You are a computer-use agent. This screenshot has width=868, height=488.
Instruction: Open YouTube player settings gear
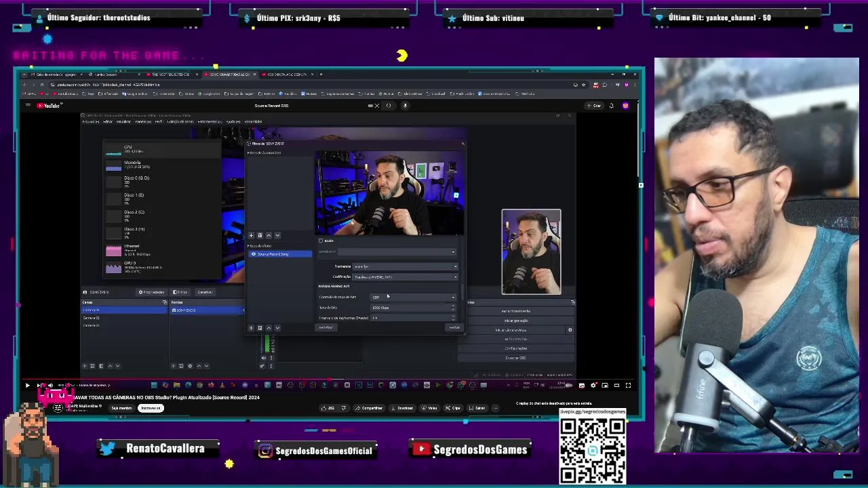[593, 385]
